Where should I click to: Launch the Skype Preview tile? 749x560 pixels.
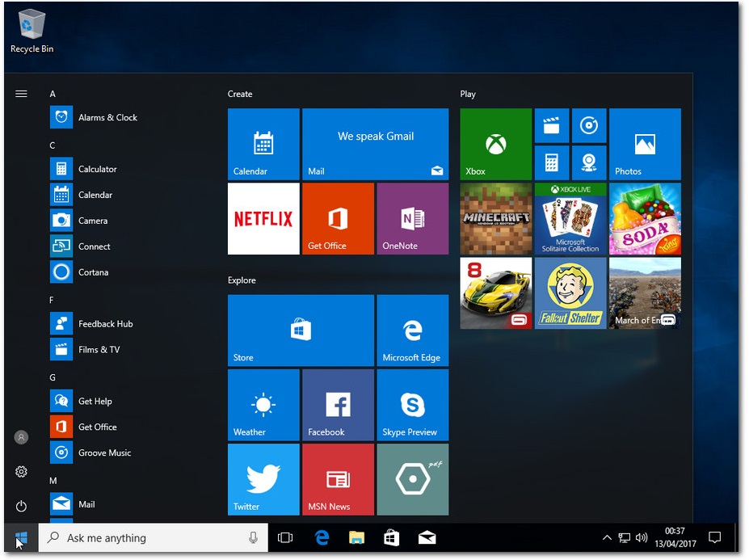413,405
